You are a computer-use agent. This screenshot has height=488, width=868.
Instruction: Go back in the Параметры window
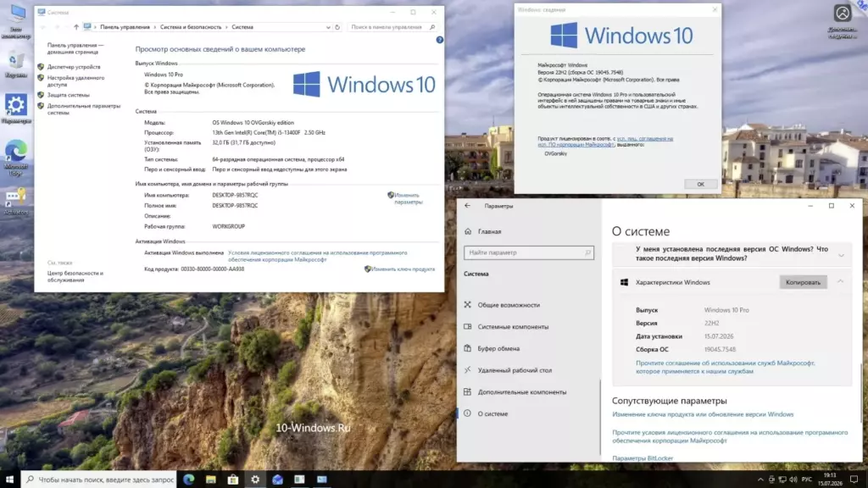click(x=468, y=206)
